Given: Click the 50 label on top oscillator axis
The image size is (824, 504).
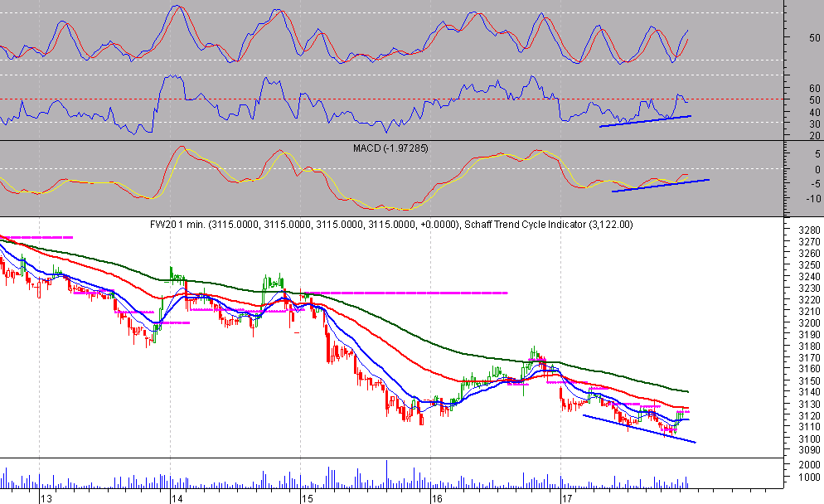Looking at the screenshot, I should pyautogui.click(x=814, y=38).
